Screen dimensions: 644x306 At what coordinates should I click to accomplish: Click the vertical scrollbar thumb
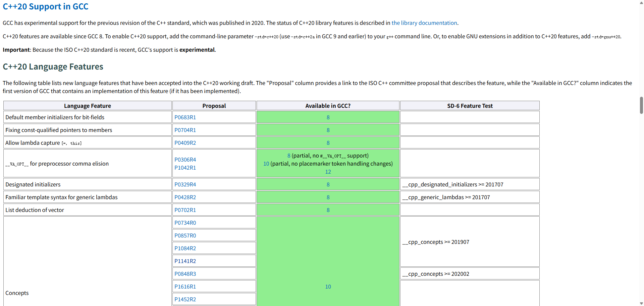point(641,105)
